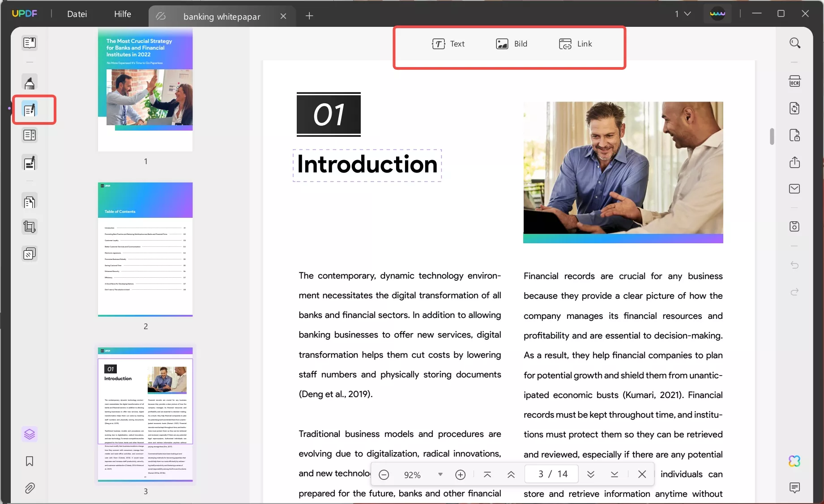Screen dimensions: 824x504
Task: Click paragraph starting 'Financial records are crucial'
Action: (623, 385)
